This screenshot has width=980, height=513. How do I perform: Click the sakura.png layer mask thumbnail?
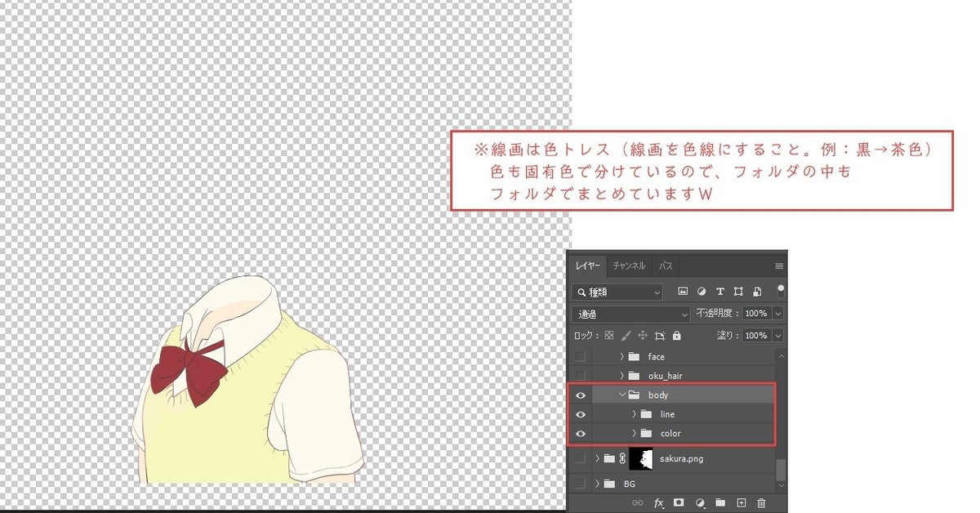point(642,459)
